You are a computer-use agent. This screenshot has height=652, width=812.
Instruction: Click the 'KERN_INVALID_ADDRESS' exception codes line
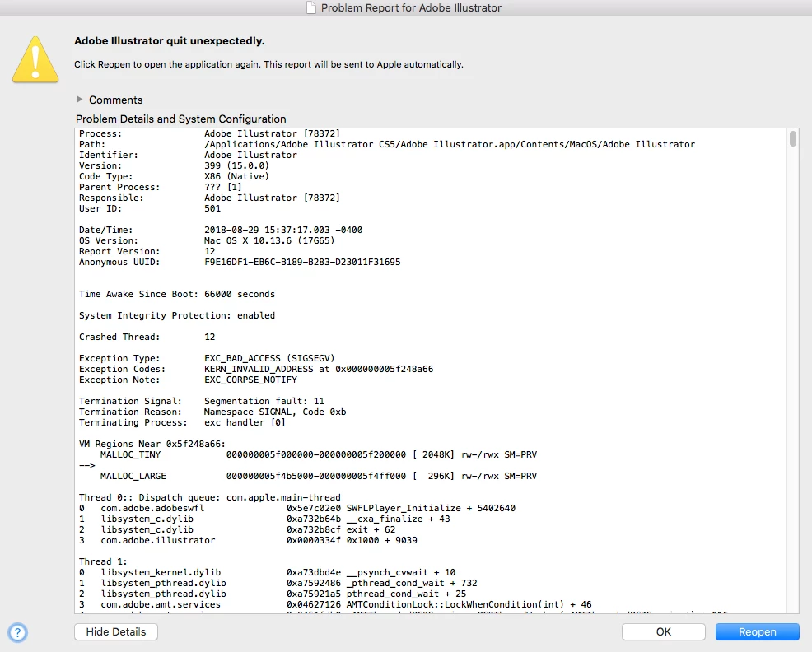pyautogui.click(x=256, y=370)
